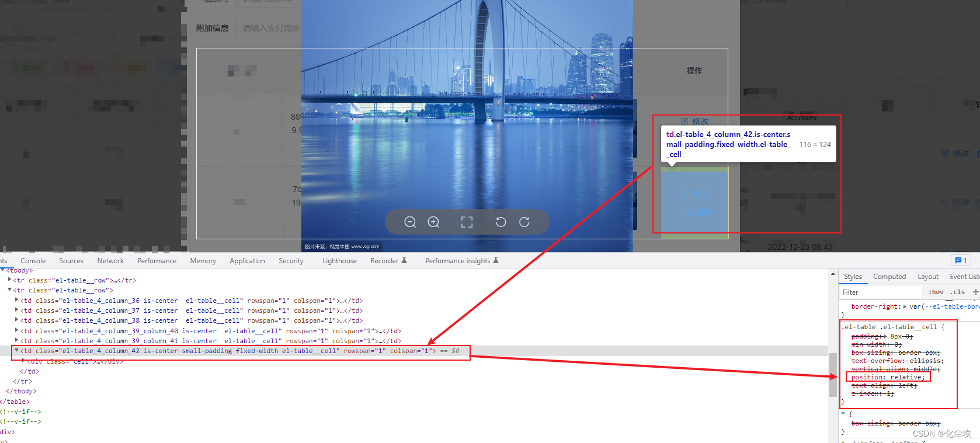
Task: Open the Event Listeners pane tab
Action: pos(964,277)
